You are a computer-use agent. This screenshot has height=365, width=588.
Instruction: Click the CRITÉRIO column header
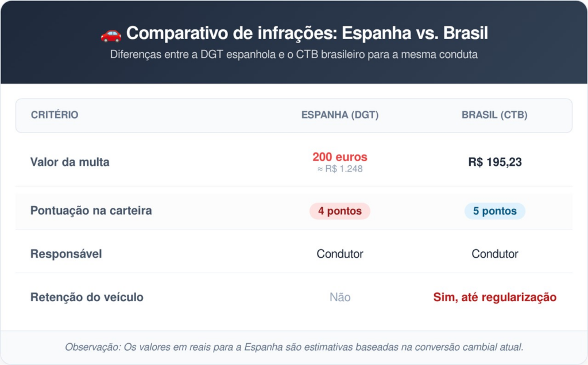[x=55, y=115]
